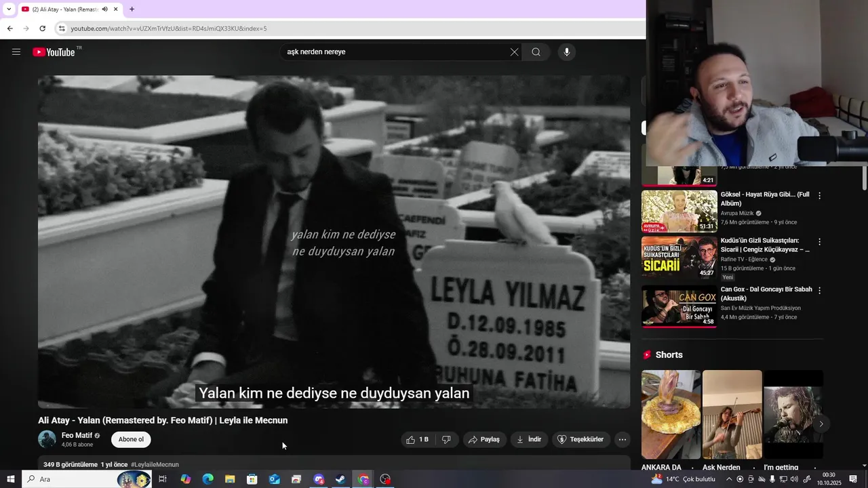The height and width of the screenshot is (488, 868).
Task: Click the browser forward arrow
Action: (26, 28)
